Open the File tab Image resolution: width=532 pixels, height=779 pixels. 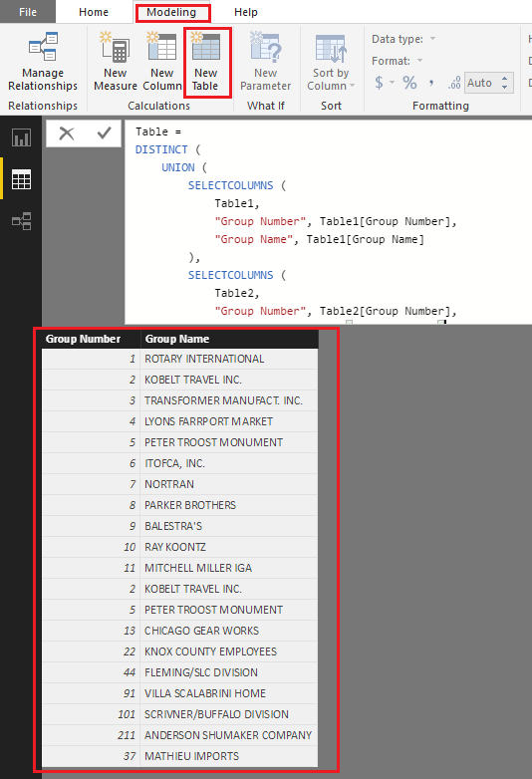point(28,12)
